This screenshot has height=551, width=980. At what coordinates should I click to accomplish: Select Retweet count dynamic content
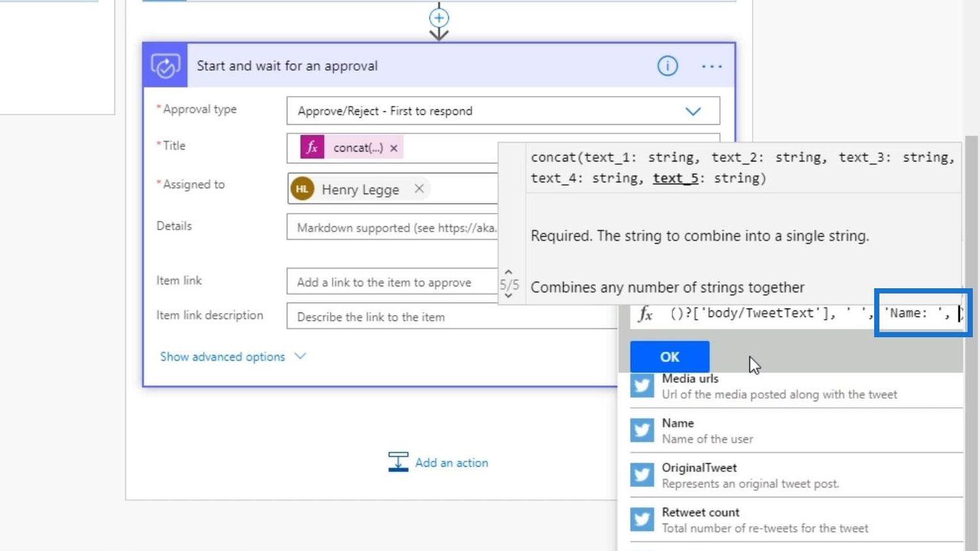pos(796,520)
